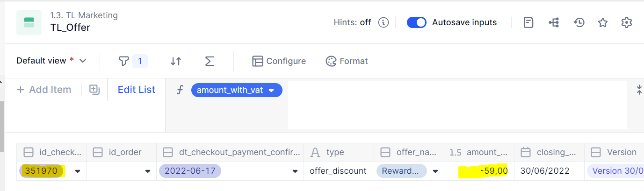Click the Hints info icon
644x191 pixels.
[x=384, y=22]
